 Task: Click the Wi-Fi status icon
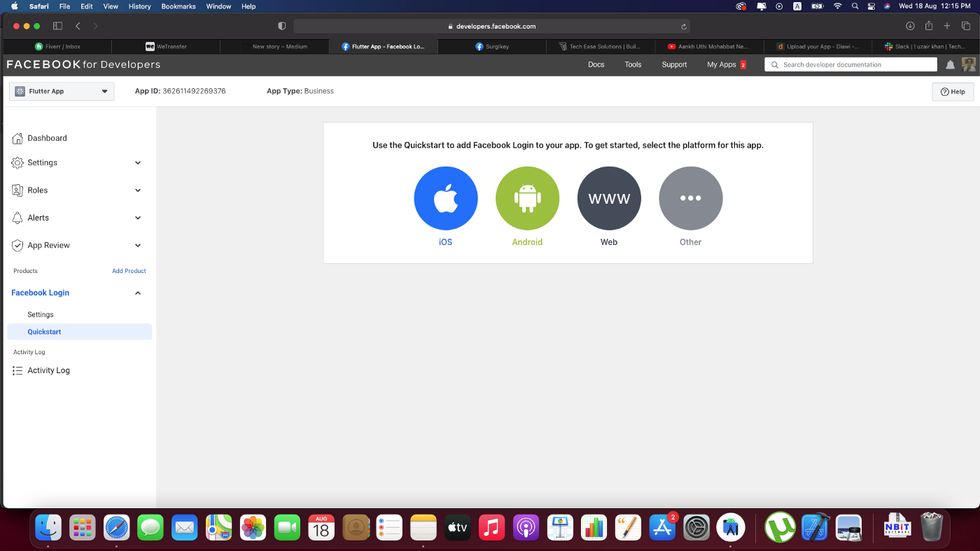pos(837,6)
